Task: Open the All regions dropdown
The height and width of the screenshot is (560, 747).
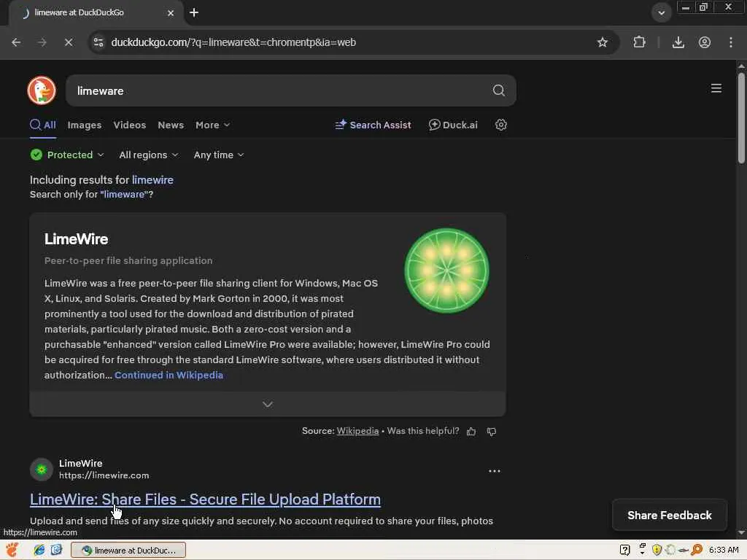Action: click(149, 155)
